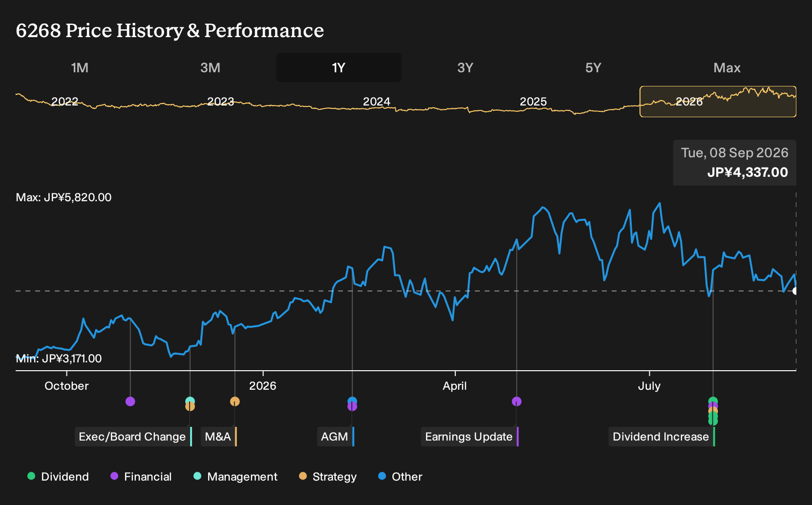Click the Max: JP¥5,820.00 label
This screenshot has height=505, width=812.
point(64,197)
